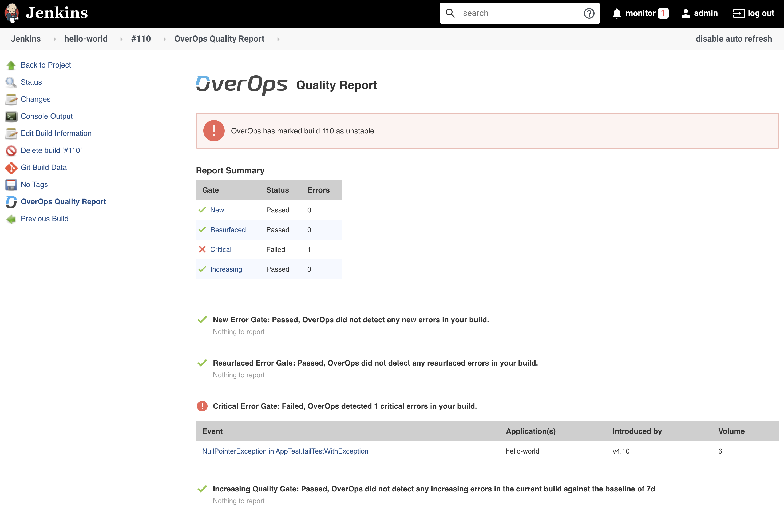Select OverOps Quality Report sidebar item

[x=63, y=202]
